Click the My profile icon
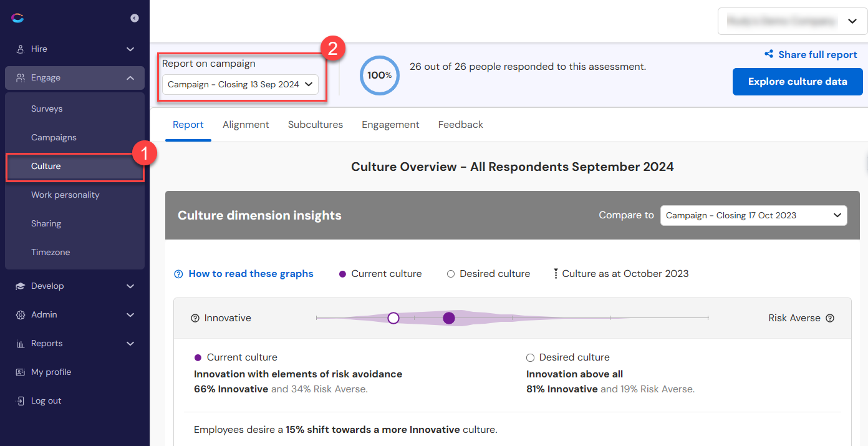This screenshot has height=446, width=868. coord(21,372)
